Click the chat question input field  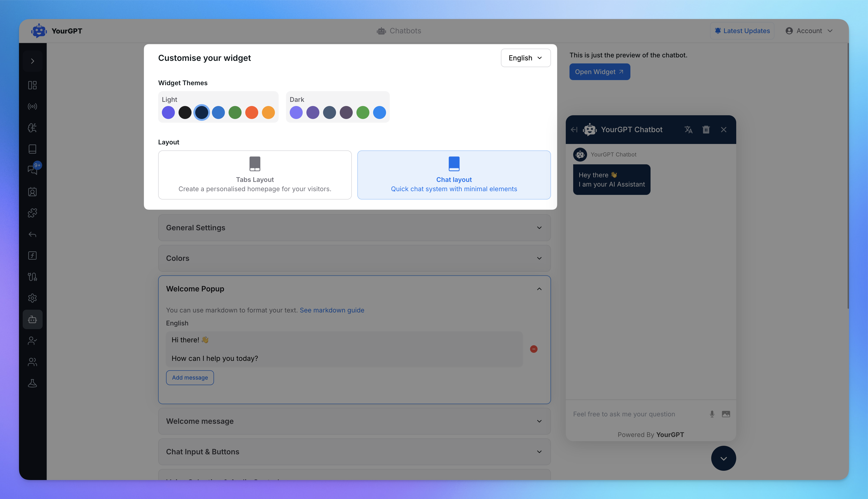pos(638,414)
